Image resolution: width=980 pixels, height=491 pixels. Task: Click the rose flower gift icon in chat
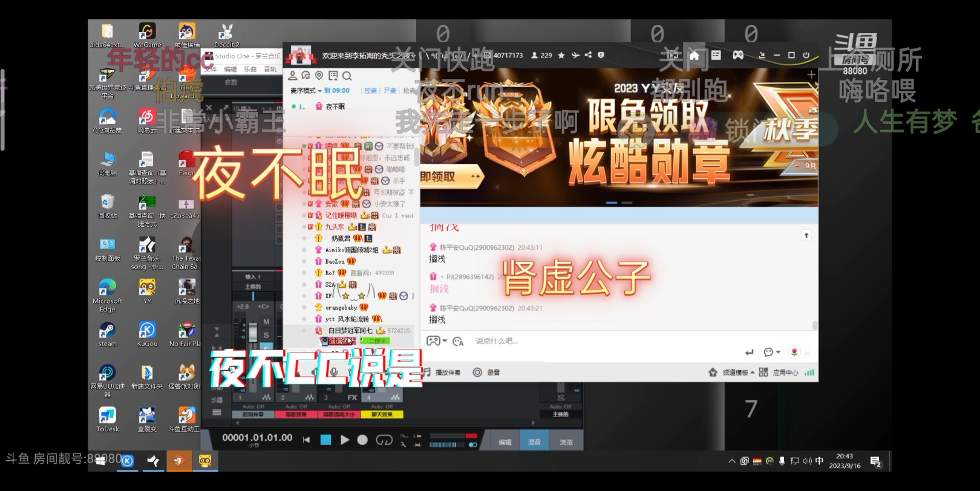[x=794, y=352]
